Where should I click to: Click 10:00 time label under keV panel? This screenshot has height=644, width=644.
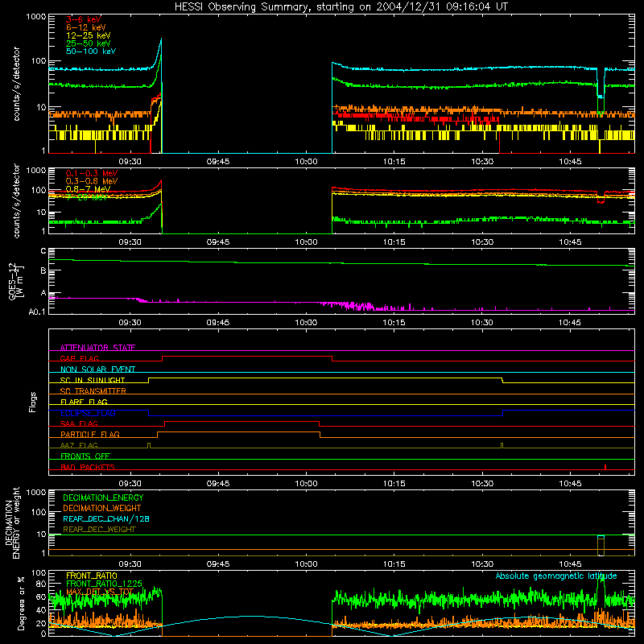(306, 162)
